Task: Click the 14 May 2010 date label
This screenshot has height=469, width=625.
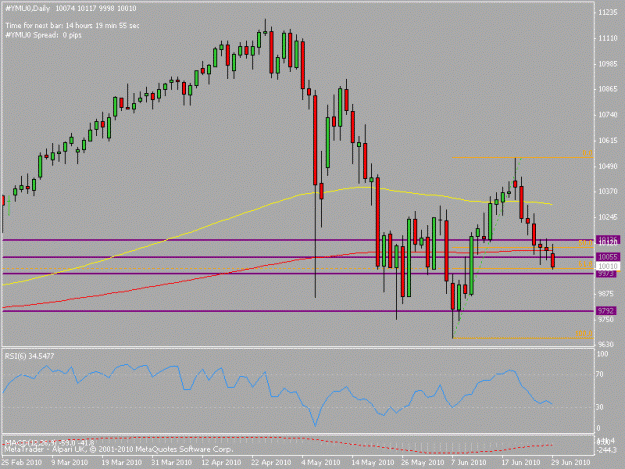Action: pos(372,463)
